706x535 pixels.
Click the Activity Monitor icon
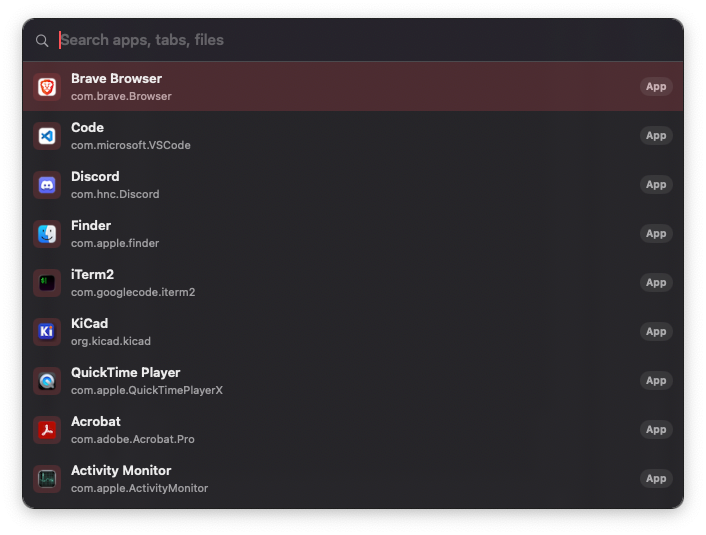pos(47,479)
